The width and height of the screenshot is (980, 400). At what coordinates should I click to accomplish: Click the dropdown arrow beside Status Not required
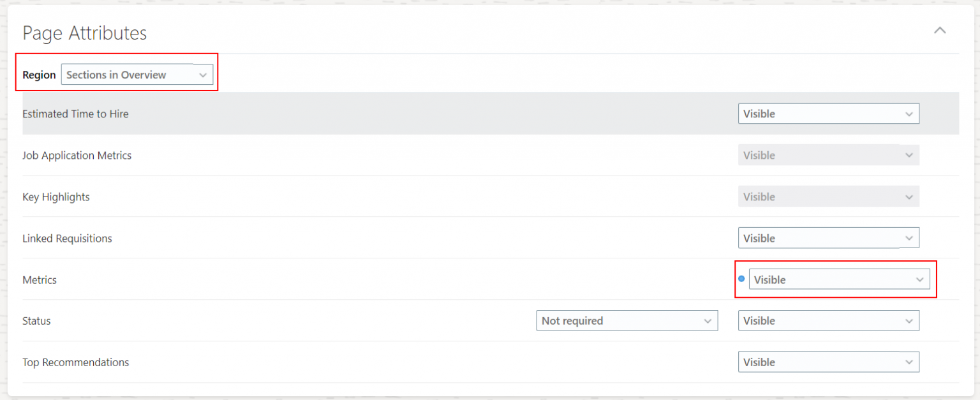[708, 320]
